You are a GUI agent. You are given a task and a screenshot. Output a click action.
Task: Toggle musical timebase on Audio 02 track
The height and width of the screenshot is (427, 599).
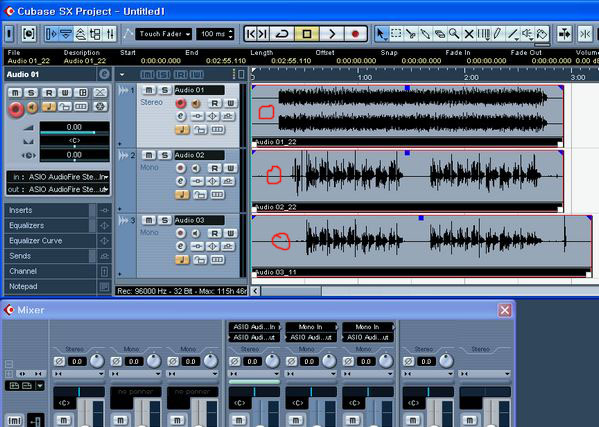coord(182,195)
